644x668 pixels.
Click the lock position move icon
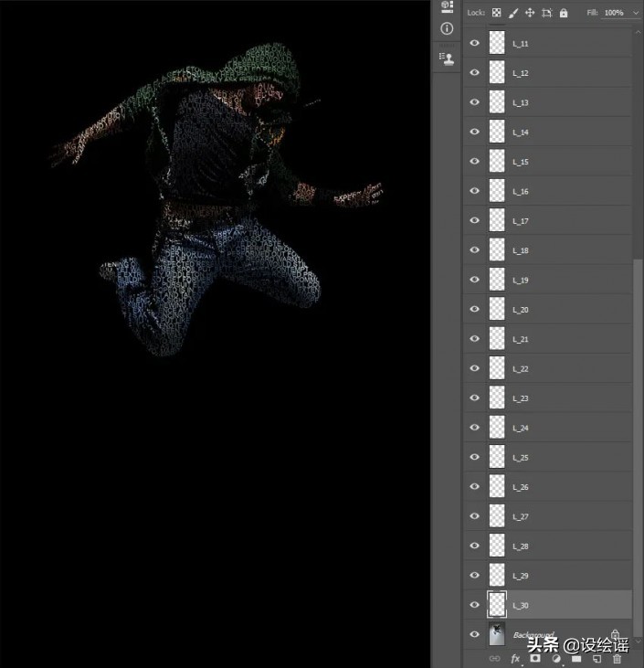click(x=530, y=13)
